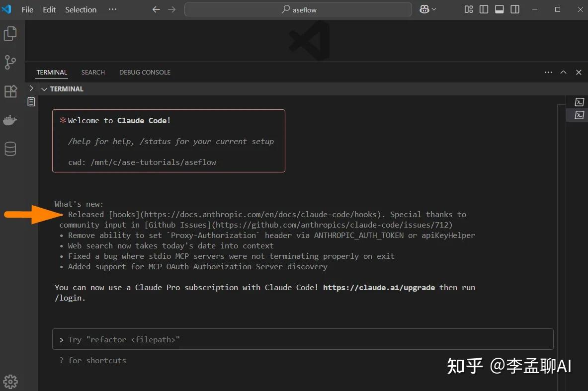The height and width of the screenshot is (391, 588).
Task: Launch a new terminal from the right panel icon
Action: click(x=579, y=102)
